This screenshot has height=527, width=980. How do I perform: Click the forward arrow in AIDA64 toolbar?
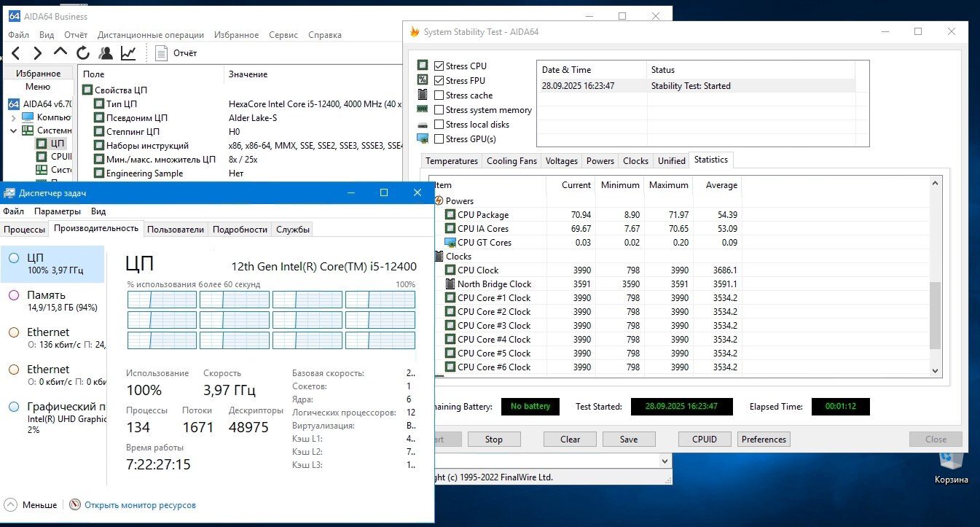(x=38, y=52)
